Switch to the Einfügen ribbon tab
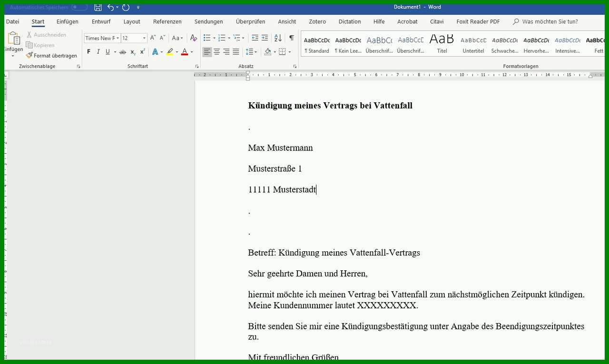 (67, 21)
